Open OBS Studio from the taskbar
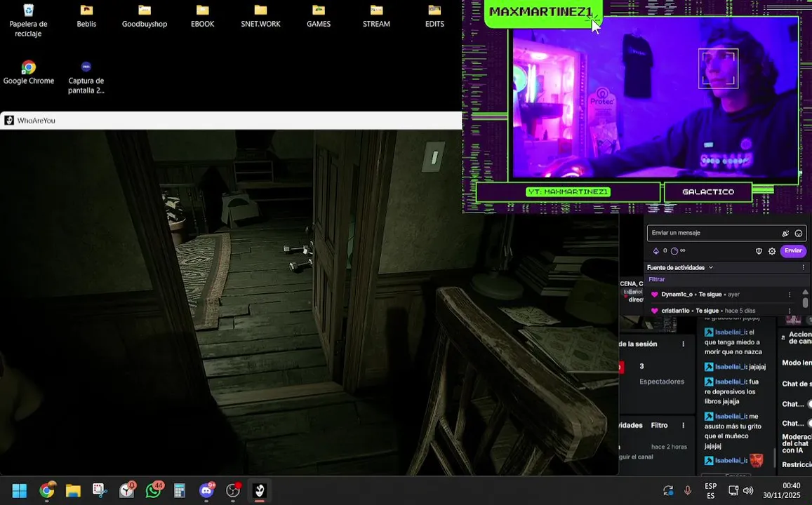The height and width of the screenshot is (505, 812). 234,490
